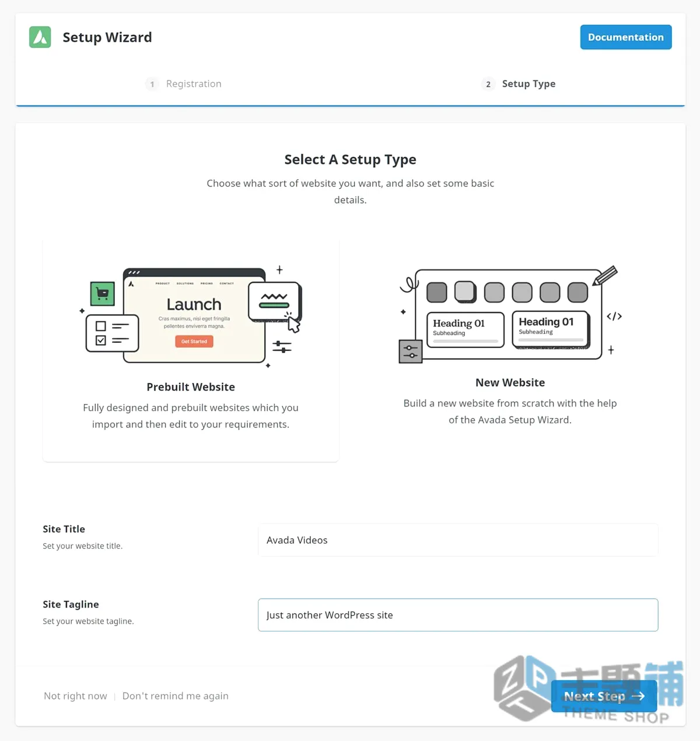This screenshot has width=700, height=741.
Task: Click 'Set your website title.' description
Action: (x=82, y=546)
